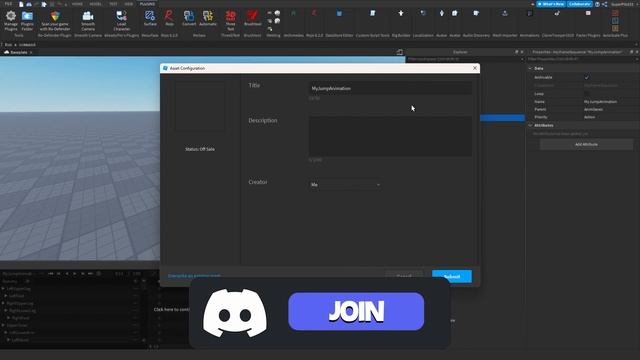Switch to the VIEW ribbon tab
This screenshot has height=360, width=640.
pyautogui.click(x=129, y=4)
